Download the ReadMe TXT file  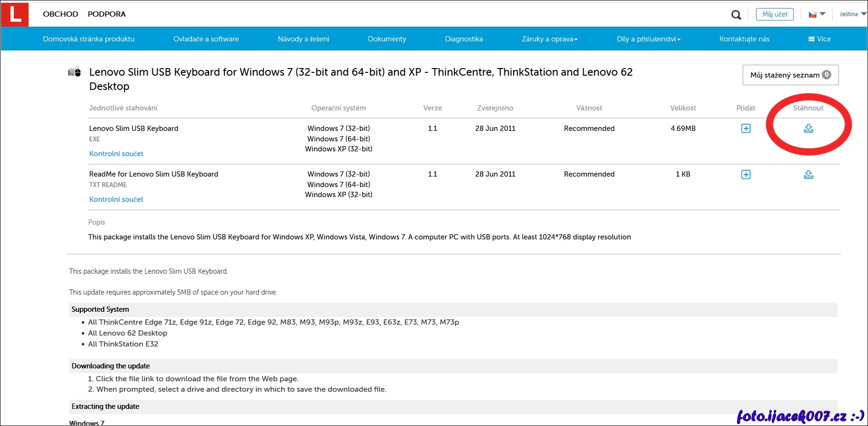(808, 175)
